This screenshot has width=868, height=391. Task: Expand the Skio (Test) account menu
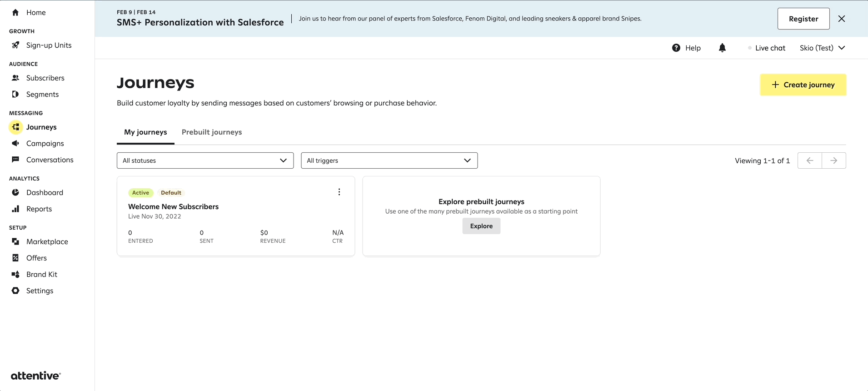pyautogui.click(x=823, y=48)
